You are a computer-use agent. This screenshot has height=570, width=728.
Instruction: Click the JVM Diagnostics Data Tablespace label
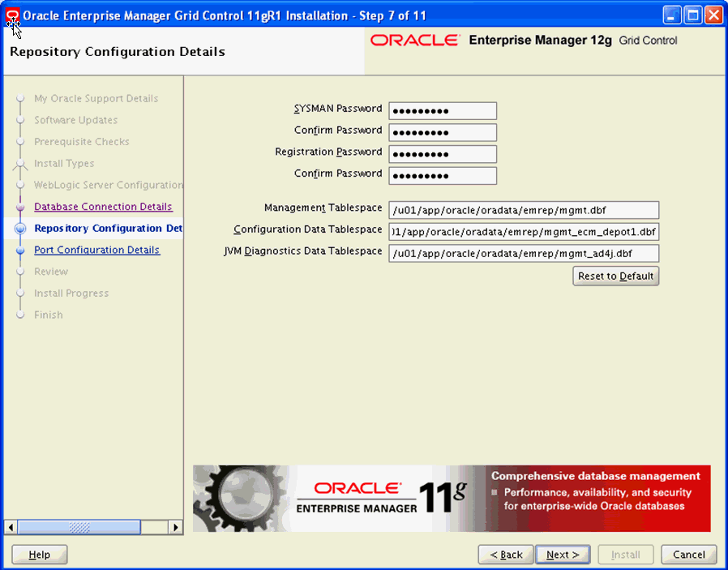pos(302,251)
